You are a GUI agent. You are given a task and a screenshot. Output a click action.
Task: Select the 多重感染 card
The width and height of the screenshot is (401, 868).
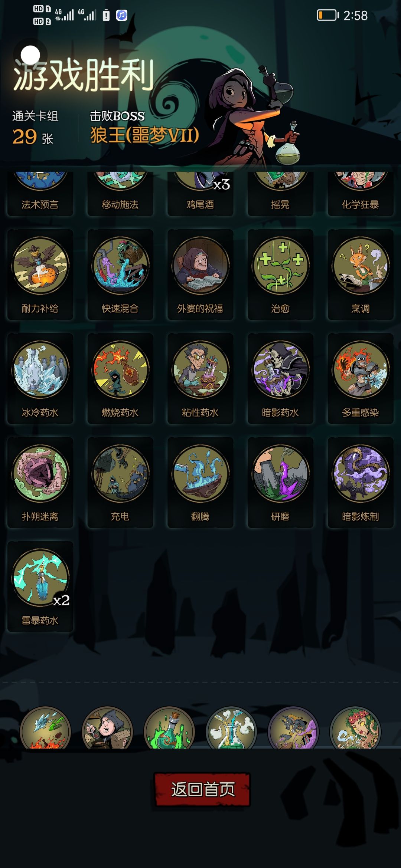(361, 379)
